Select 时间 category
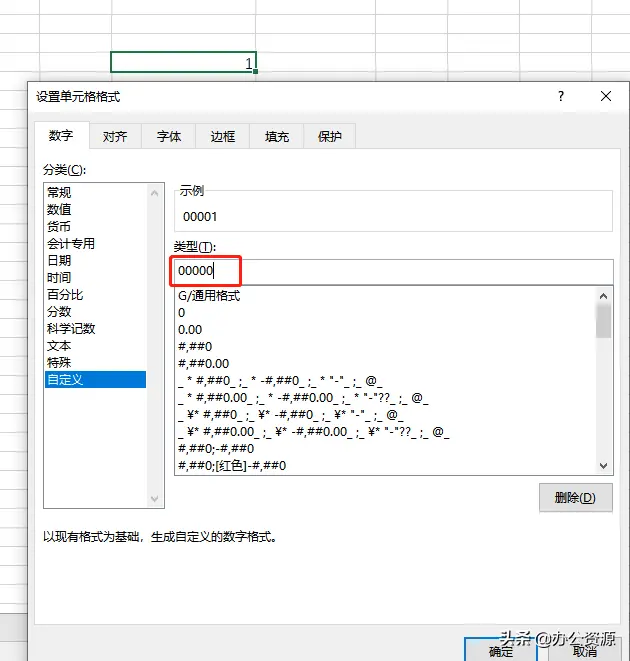Image resolution: width=630 pixels, height=661 pixels. pyautogui.click(x=95, y=277)
